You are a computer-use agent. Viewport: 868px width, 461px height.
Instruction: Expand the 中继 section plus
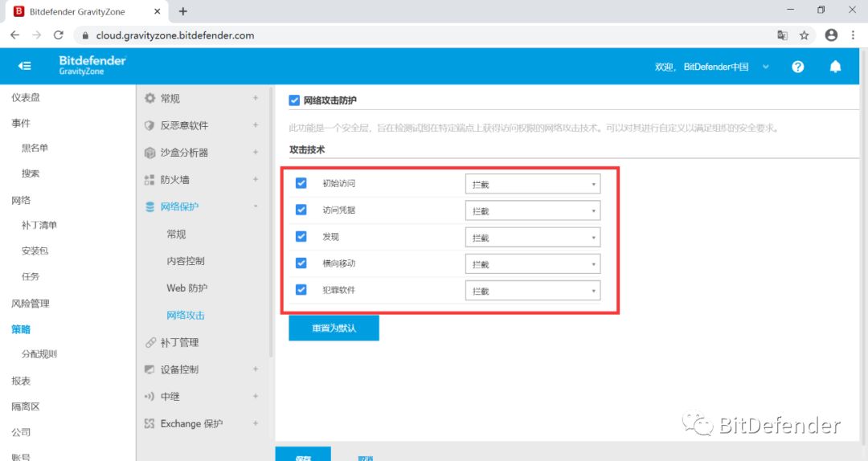256,396
